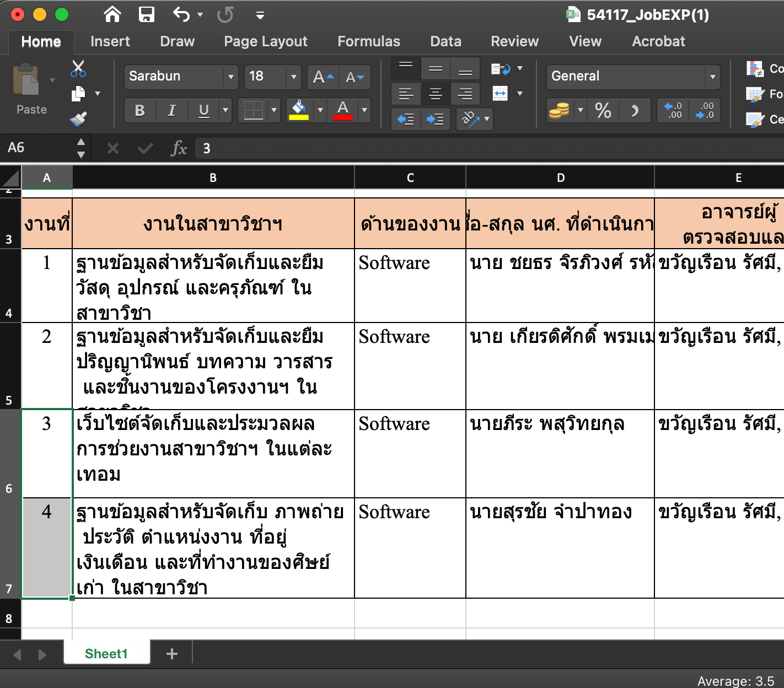Viewport: 784px width, 688px height.
Task: Click the Cut scissors icon
Action: 78,68
